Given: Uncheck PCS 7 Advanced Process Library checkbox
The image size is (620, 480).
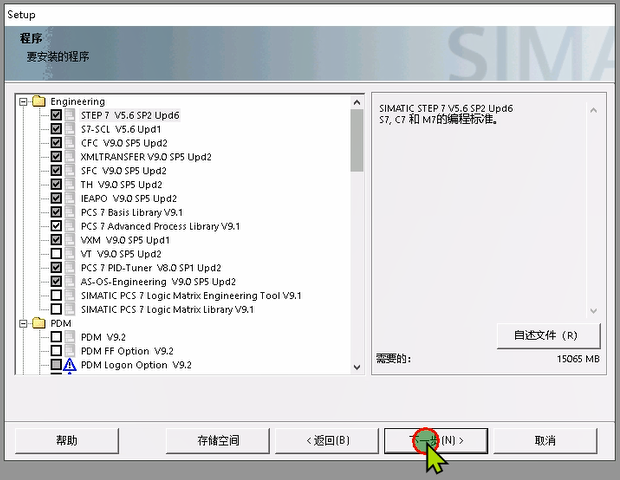Looking at the screenshot, I should [56, 226].
